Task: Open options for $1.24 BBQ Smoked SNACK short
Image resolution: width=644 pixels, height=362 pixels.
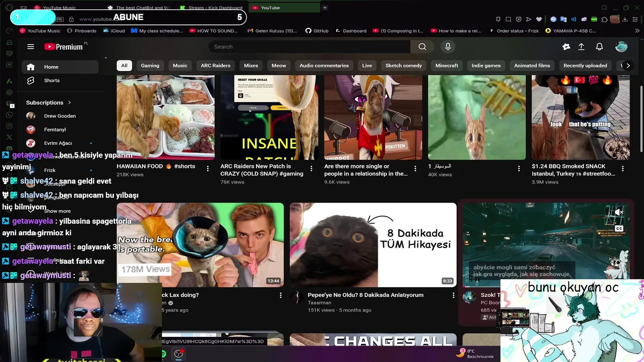Action: (x=623, y=169)
